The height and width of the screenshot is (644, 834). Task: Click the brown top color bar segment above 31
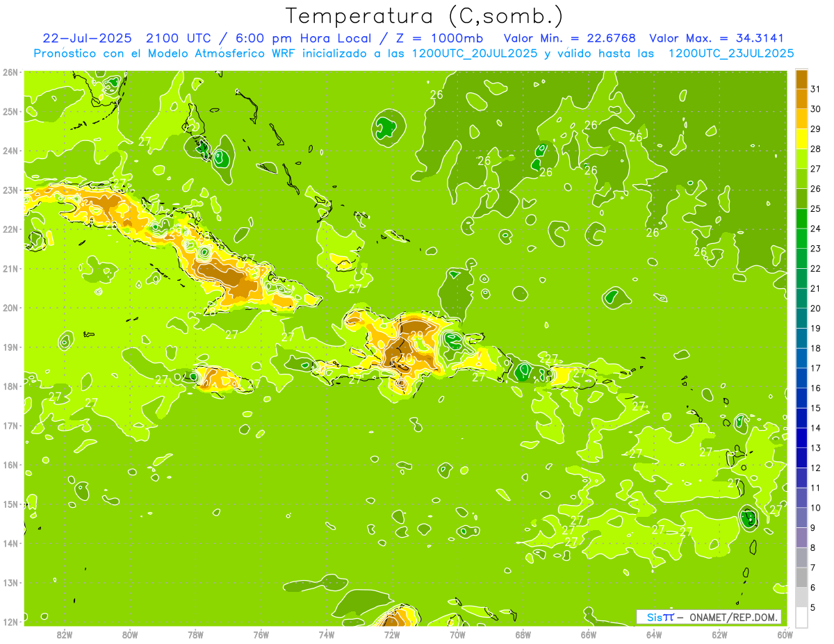pyautogui.click(x=801, y=79)
